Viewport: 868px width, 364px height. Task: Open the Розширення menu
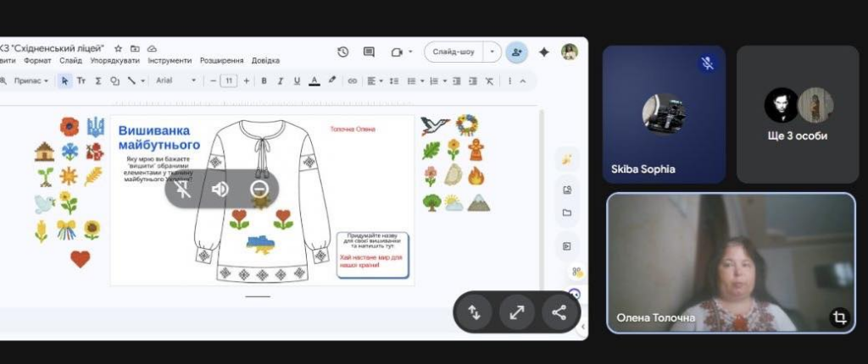pos(221,61)
